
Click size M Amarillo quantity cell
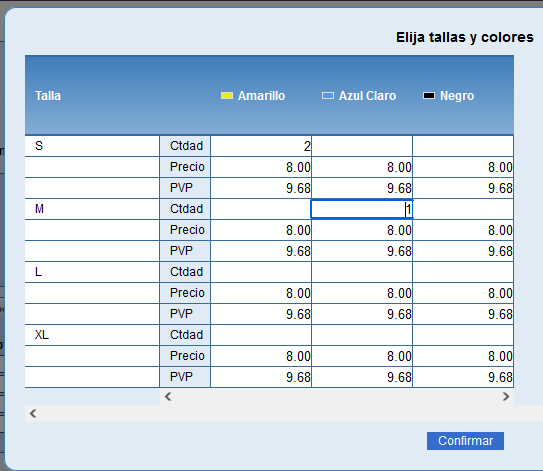click(x=261, y=209)
